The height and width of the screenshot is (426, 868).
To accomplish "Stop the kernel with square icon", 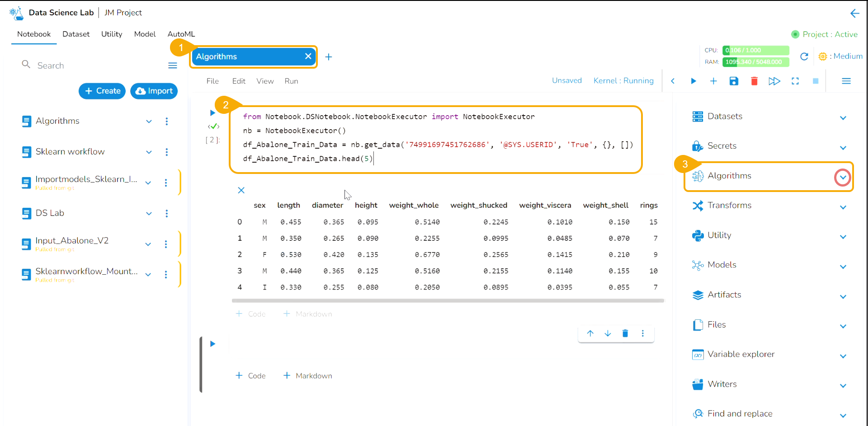I will pyautogui.click(x=816, y=81).
